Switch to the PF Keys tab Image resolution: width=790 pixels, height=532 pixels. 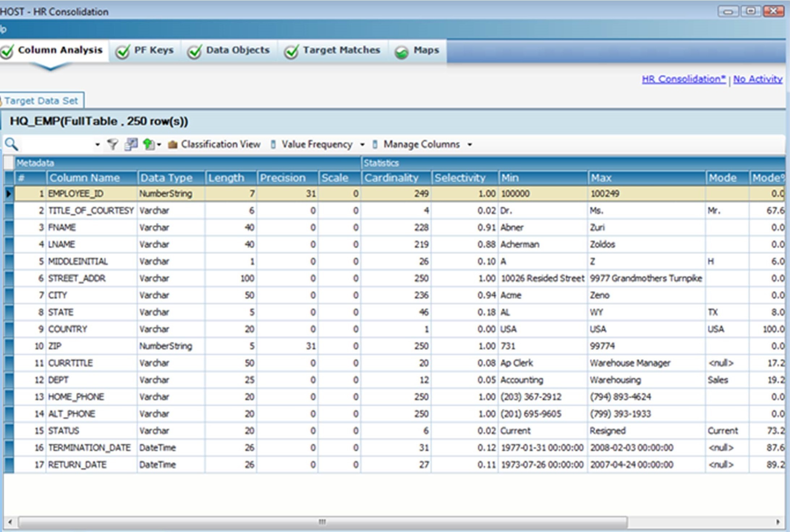(146, 51)
